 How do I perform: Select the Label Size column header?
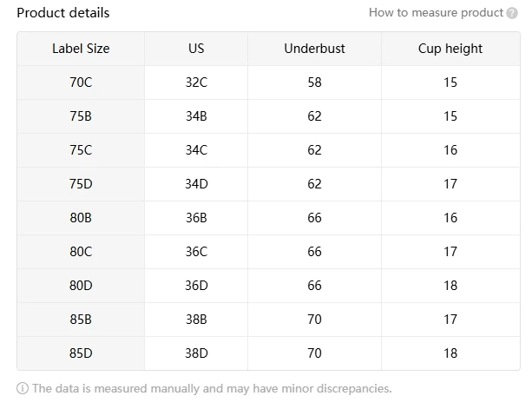81,49
